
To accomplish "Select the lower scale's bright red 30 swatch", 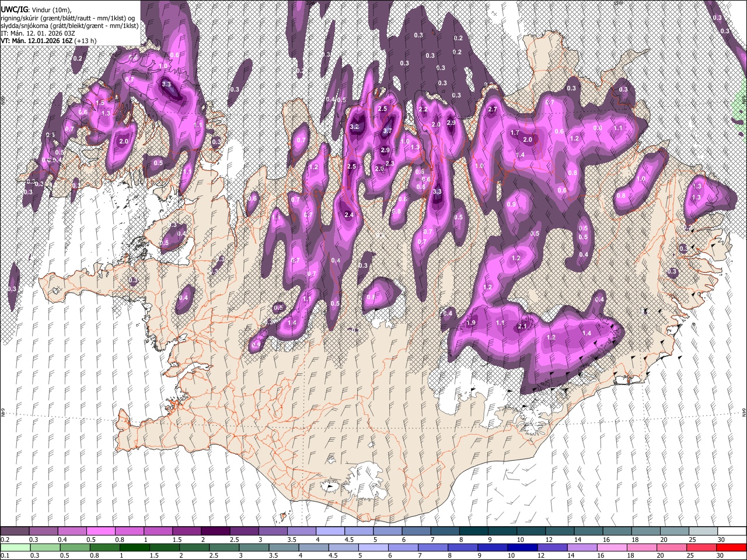I will point(731,547).
